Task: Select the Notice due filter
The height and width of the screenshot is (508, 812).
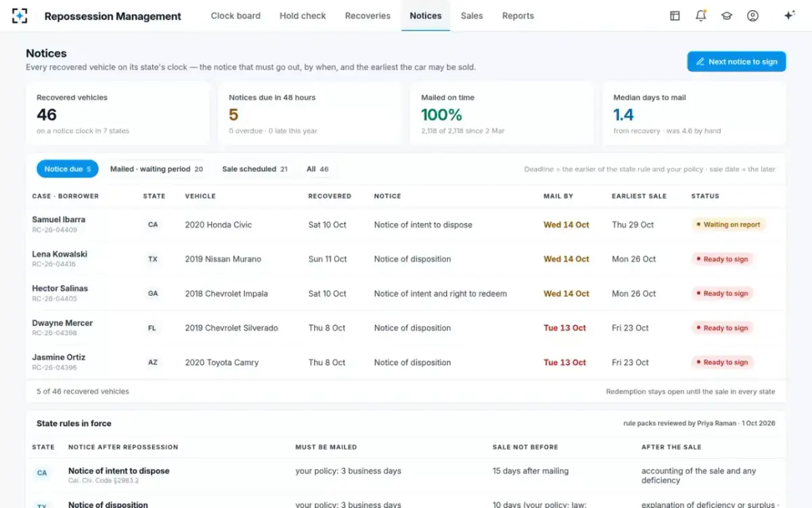Action: [68, 169]
